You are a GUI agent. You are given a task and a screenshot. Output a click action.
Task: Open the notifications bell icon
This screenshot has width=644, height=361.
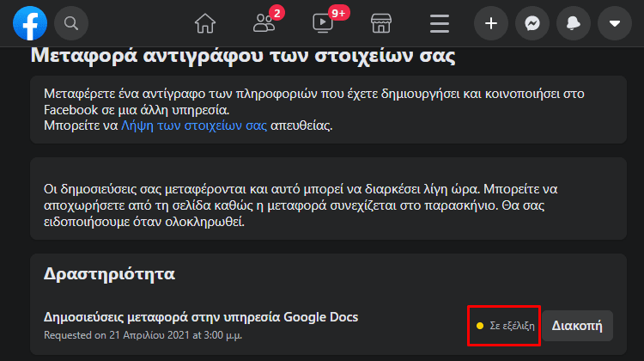[x=574, y=23]
